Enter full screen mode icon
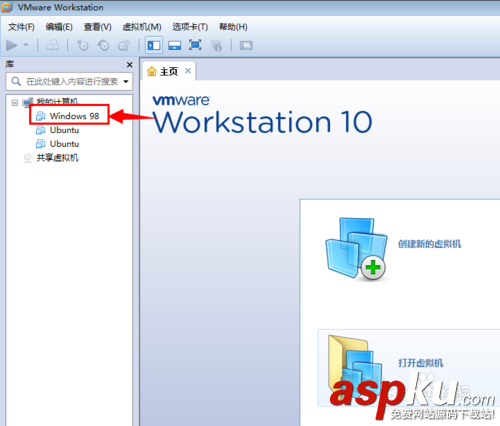 pos(195,45)
